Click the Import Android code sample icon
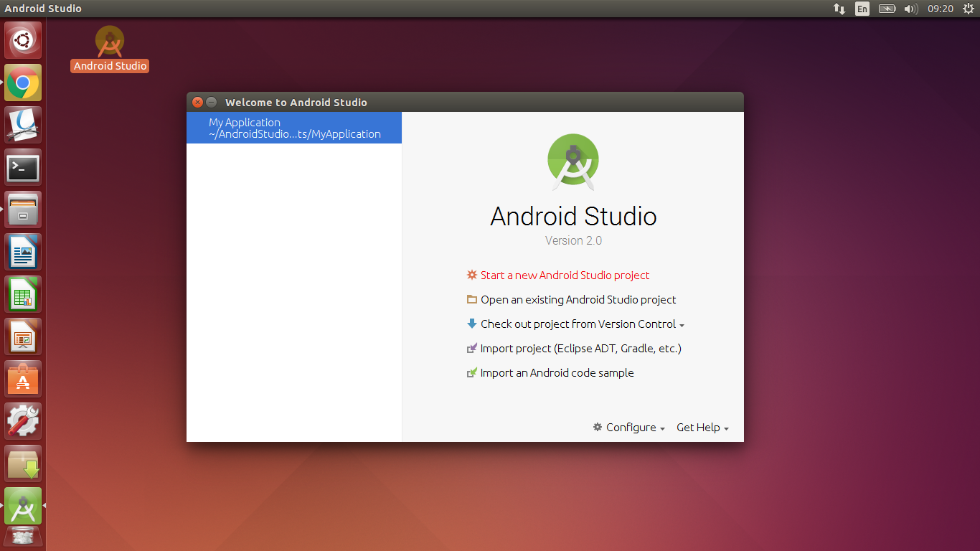 [472, 372]
